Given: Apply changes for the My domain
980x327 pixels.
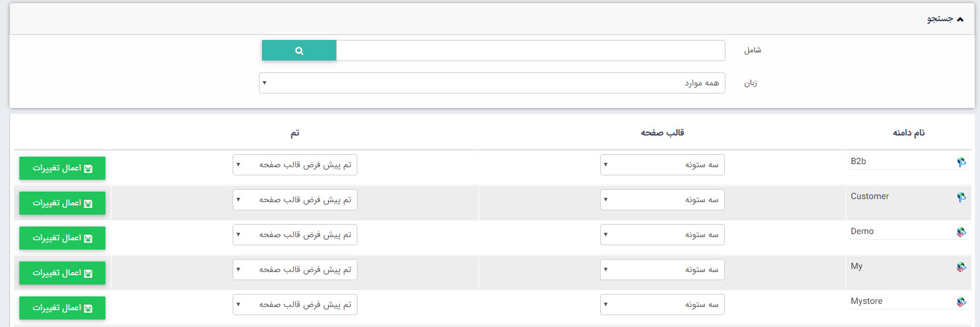Looking at the screenshot, I should tap(62, 273).
